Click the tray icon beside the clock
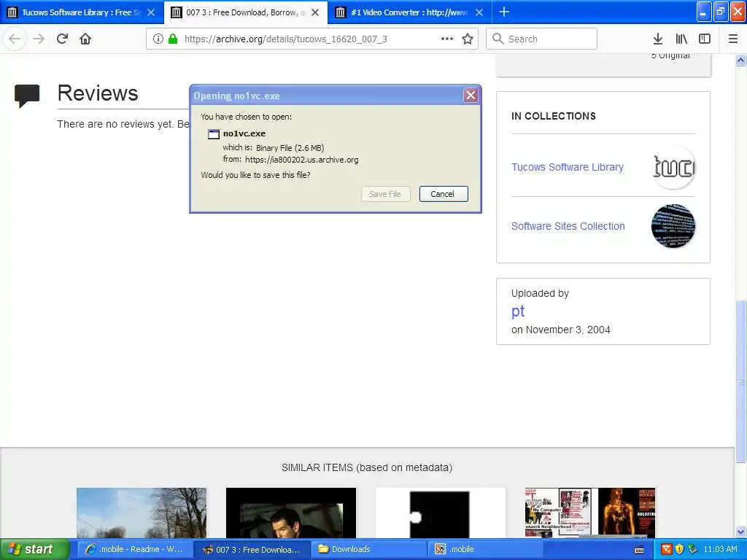 693,550
